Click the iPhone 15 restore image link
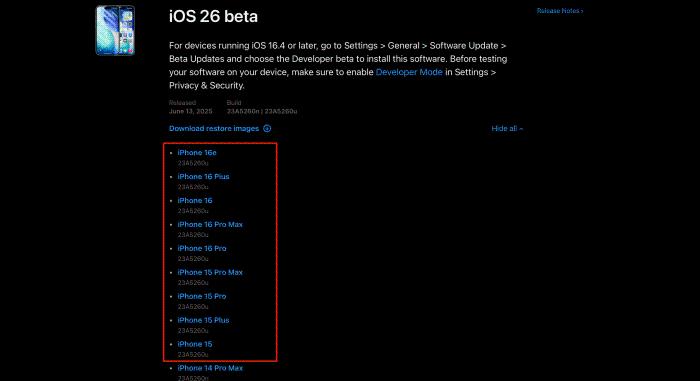 (x=195, y=344)
